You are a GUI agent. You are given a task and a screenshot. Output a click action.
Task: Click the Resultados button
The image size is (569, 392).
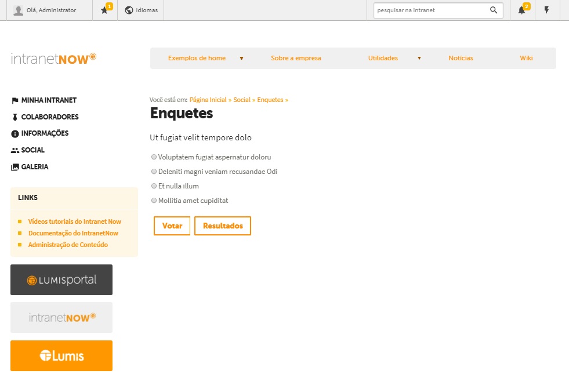[x=223, y=226]
